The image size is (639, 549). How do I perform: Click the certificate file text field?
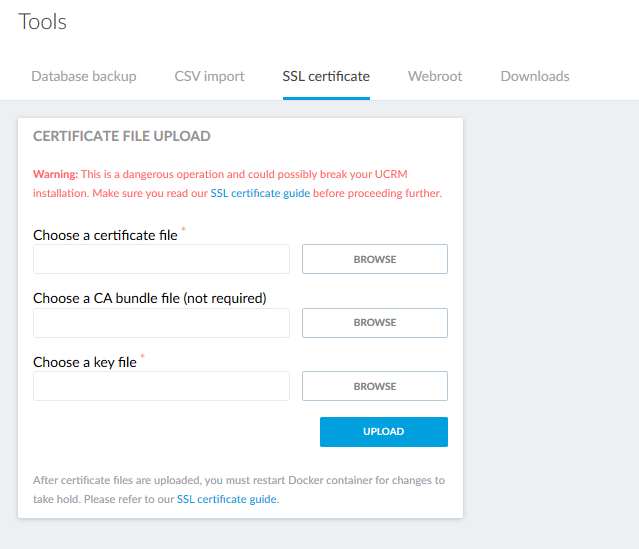point(161,259)
